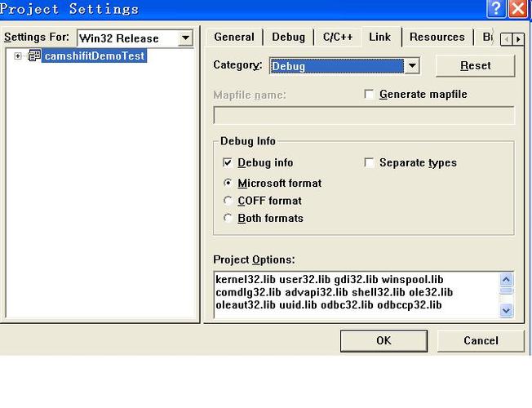Viewport: 532px width, 408px height.
Task: Enable the Generate mapfile checkbox
Action: click(x=370, y=95)
